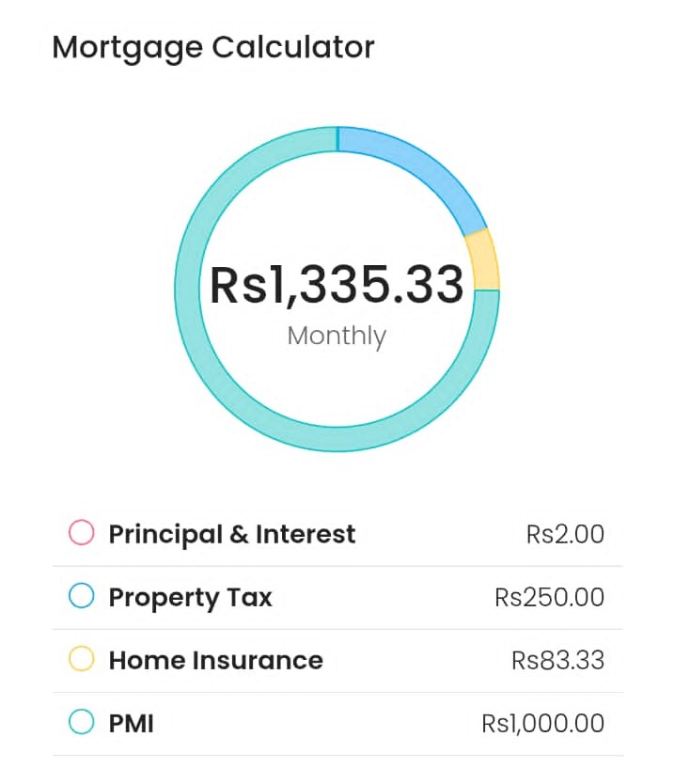
Task: Select the Property Tax label
Action: [191, 597]
